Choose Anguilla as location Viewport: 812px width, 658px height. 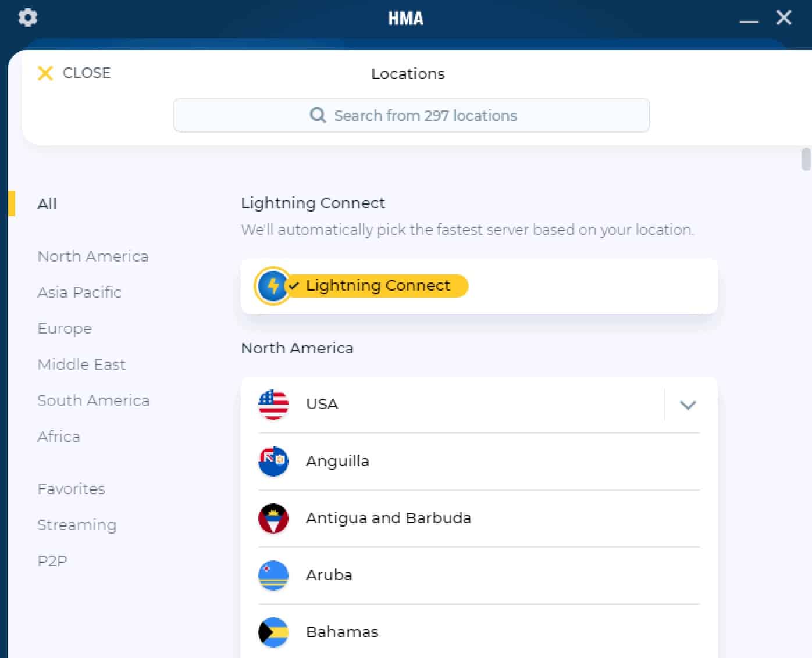tap(479, 461)
